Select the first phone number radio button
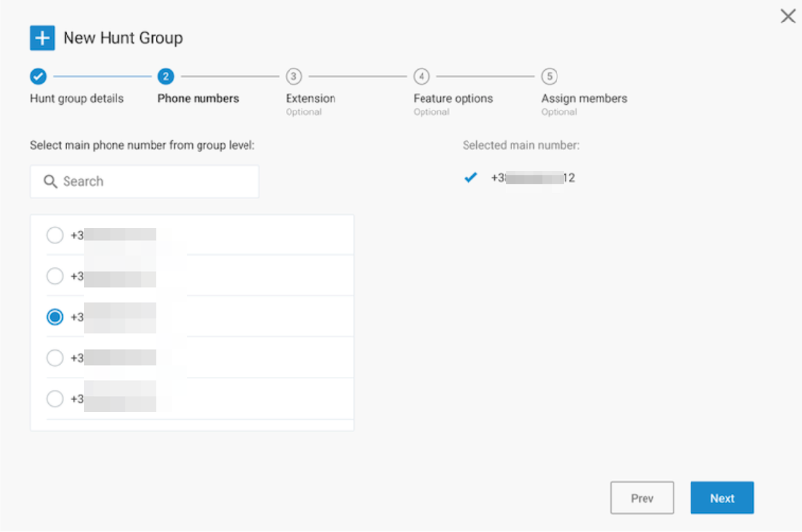The width and height of the screenshot is (802, 532). pyautogui.click(x=55, y=235)
